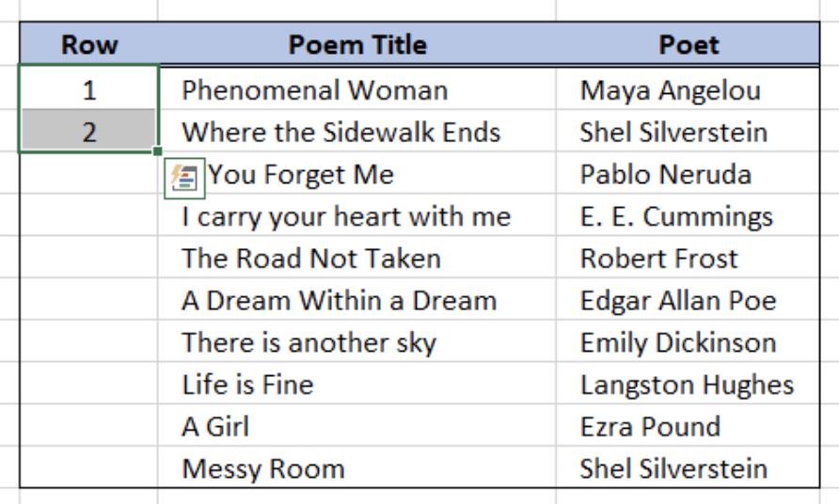This screenshot has height=504, width=839.
Task: Click the Maya Angelou cell
Action: click(689, 88)
